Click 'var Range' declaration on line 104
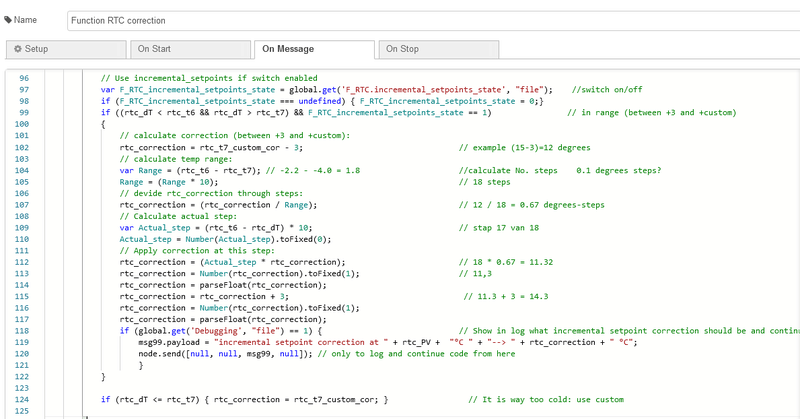This screenshot has width=800, height=419. [141, 170]
